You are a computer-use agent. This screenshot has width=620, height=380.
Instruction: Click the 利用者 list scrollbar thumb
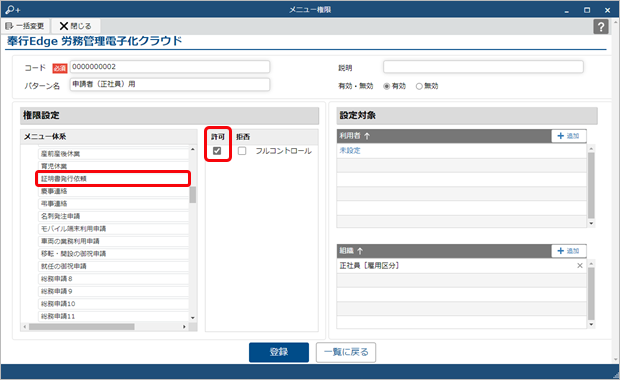tap(591, 185)
